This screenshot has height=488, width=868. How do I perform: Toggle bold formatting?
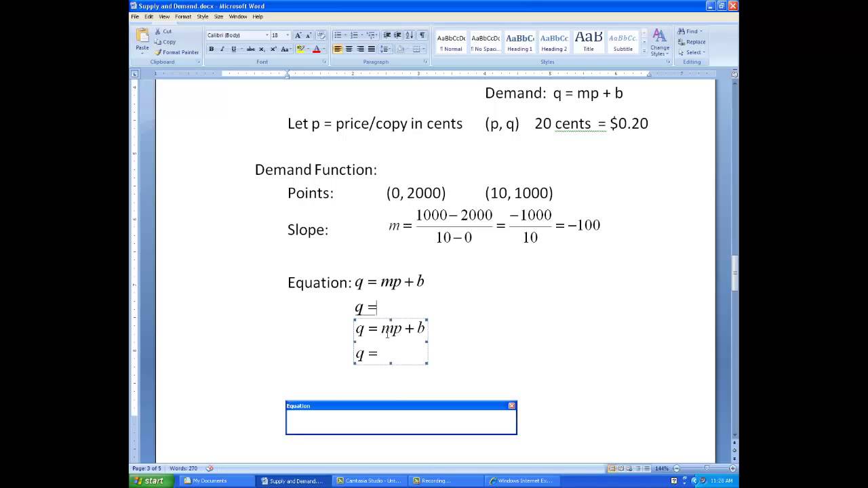[x=212, y=49]
